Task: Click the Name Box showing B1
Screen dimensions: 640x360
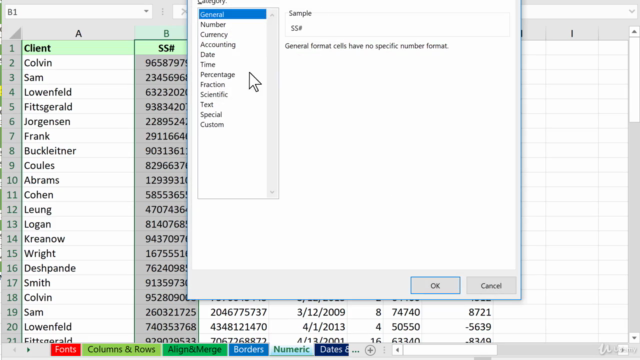Action: tap(73, 12)
